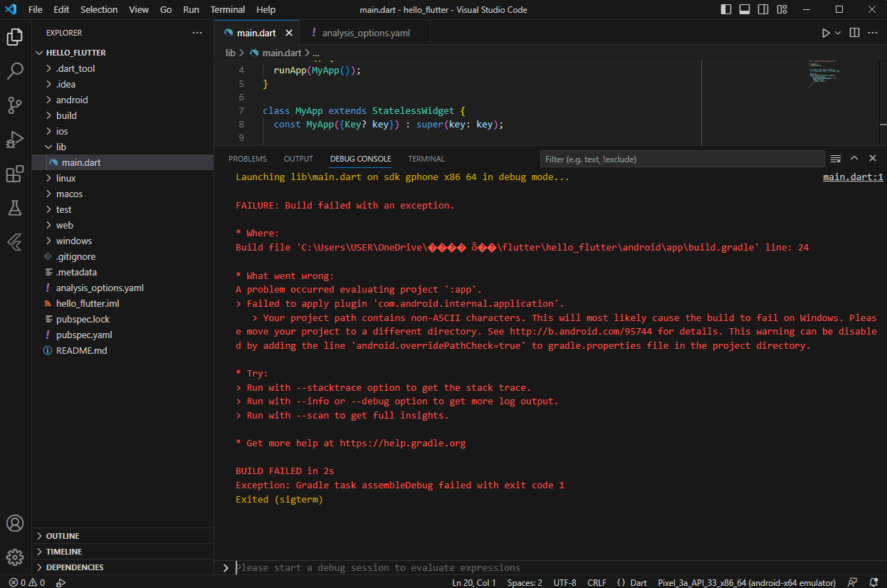Open run options dropdown arrow
Screen dimensions: 887x588
tap(838, 33)
